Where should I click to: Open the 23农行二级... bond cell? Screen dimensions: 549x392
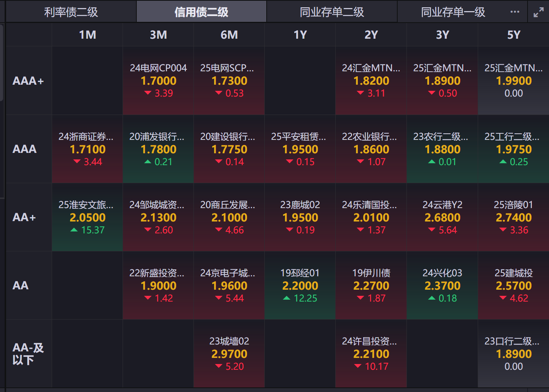point(442,149)
